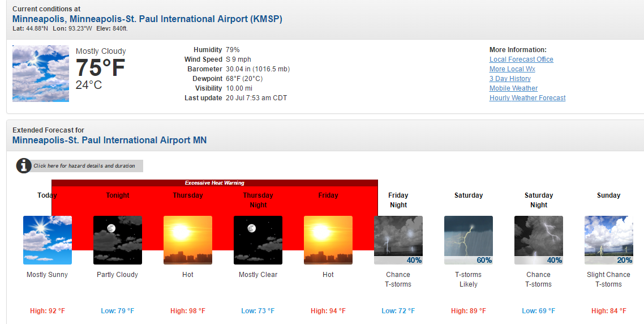Click the Humidity 79% value
This screenshot has width=644, height=324.
pyautogui.click(x=233, y=50)
